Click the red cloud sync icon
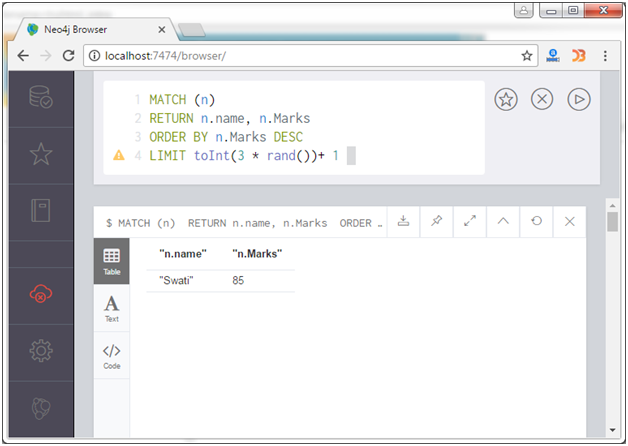 40,294
